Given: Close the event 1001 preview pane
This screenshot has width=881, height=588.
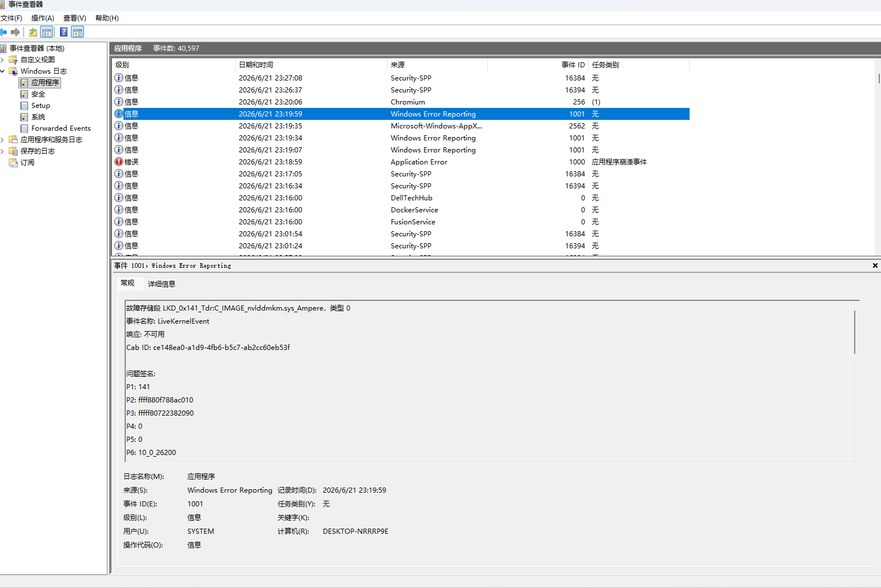Looking at the screenshot, I should (x=875, y=265).
